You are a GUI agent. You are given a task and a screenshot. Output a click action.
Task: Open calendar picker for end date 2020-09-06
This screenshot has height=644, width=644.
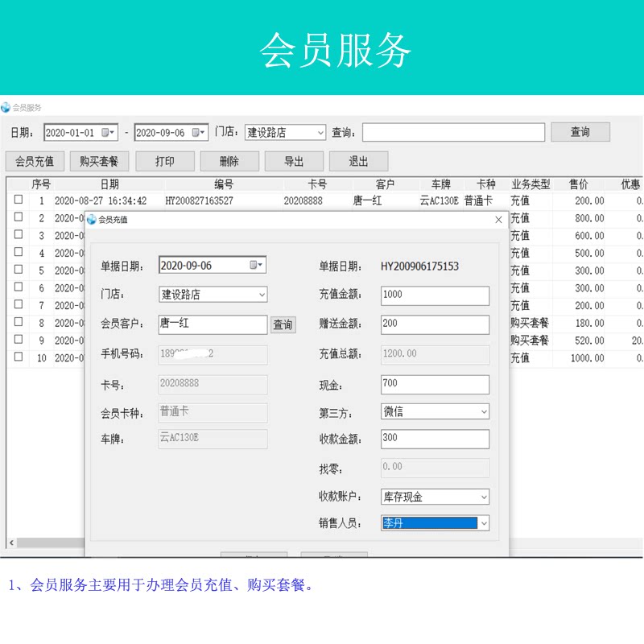tap(198, 133)
